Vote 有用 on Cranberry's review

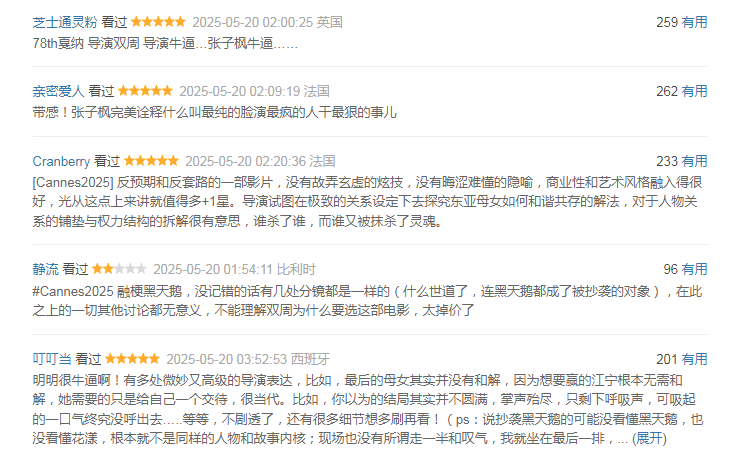[695, 161]
